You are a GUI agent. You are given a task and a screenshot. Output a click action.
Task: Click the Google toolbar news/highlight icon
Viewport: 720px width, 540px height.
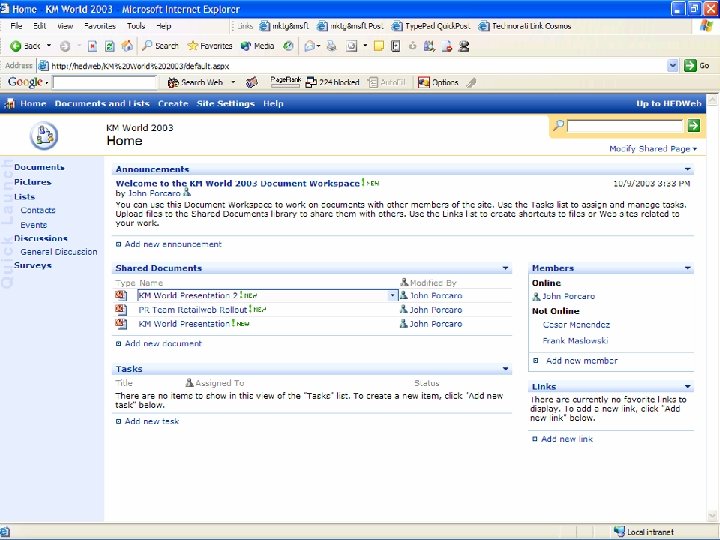tap(252, 82)
